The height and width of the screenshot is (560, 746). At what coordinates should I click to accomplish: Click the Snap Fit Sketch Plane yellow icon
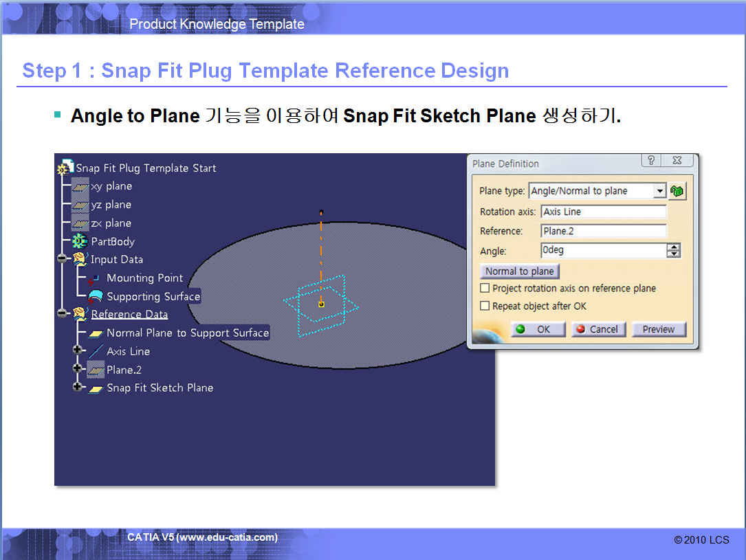pos(96,388)
